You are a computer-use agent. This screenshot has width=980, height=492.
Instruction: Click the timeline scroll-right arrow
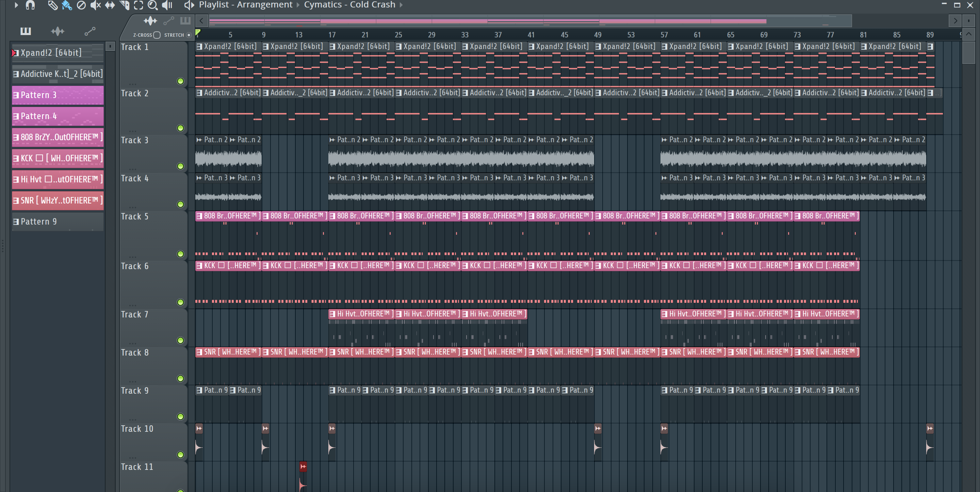click(955, 20)
